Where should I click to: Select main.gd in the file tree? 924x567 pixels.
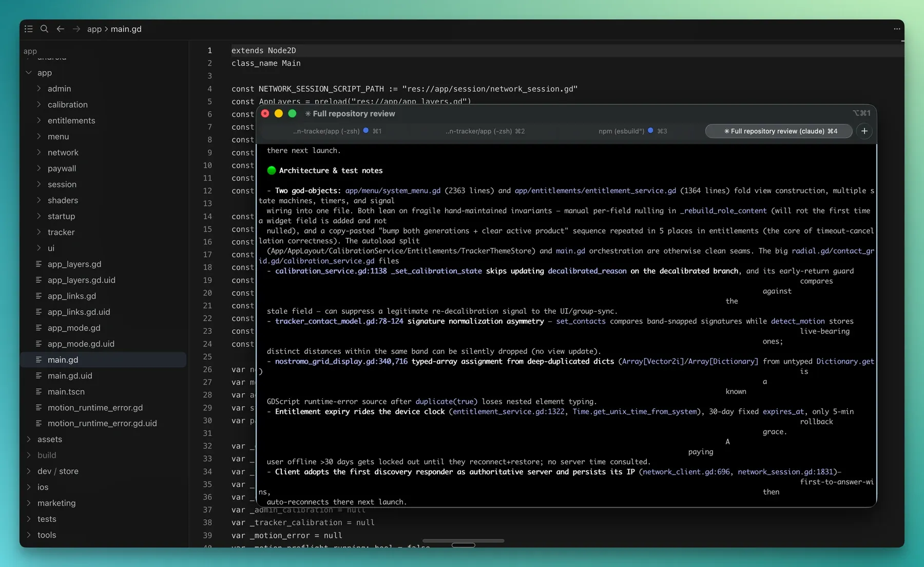[103, 360]
